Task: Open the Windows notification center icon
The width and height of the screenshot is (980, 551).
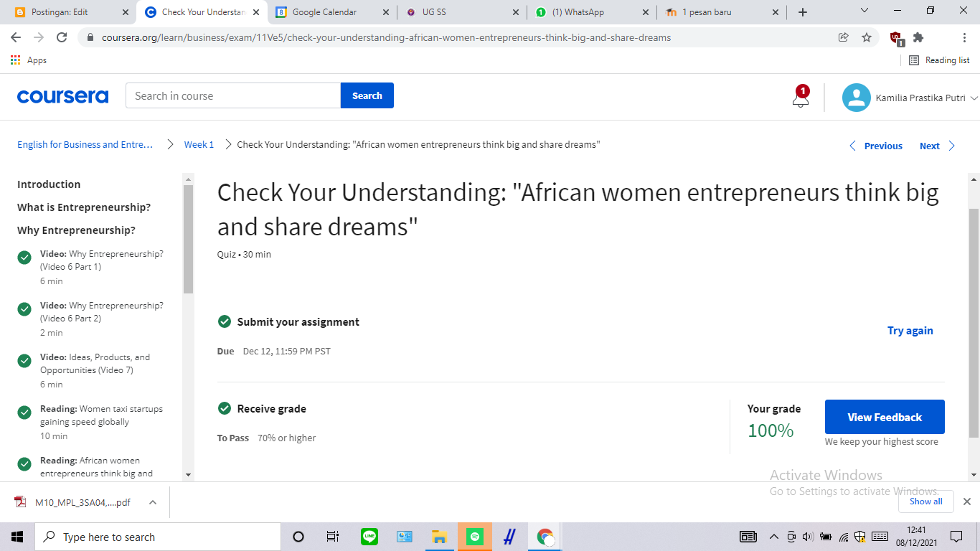Action: coord(956,537)
